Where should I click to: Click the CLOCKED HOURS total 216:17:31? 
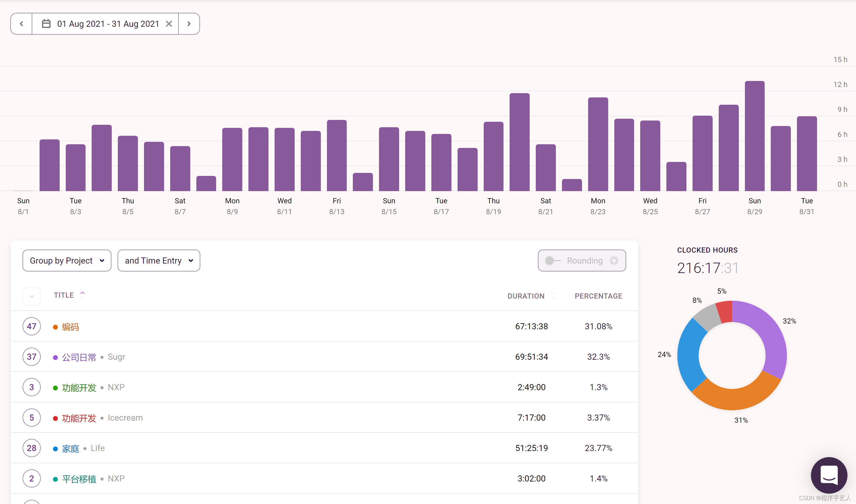[x=707, y=268]
